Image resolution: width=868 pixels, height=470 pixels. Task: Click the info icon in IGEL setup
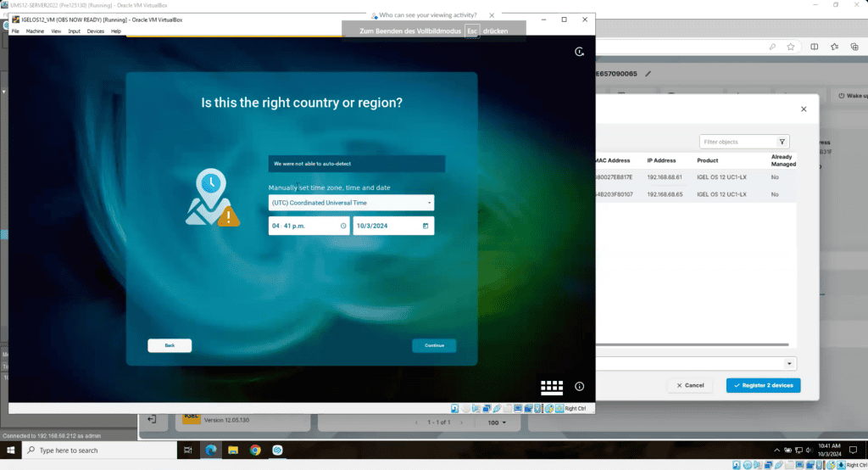point(579,386)
